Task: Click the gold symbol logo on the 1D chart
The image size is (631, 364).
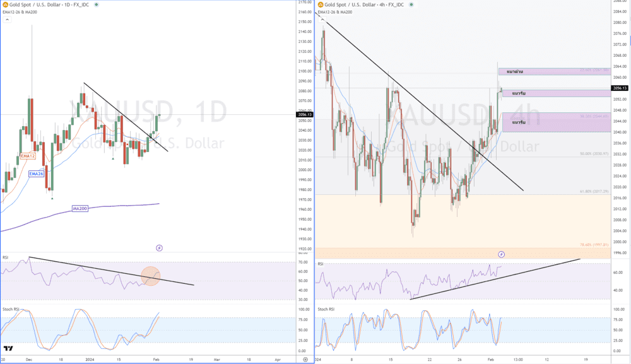Action: pyautogui.click(x=5, y=5)
